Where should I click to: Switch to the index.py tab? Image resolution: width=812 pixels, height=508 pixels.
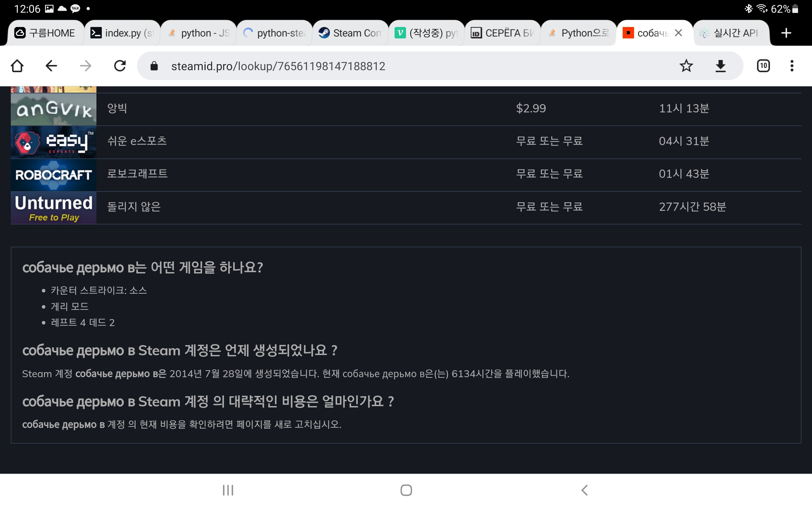(x=122, y=33)
